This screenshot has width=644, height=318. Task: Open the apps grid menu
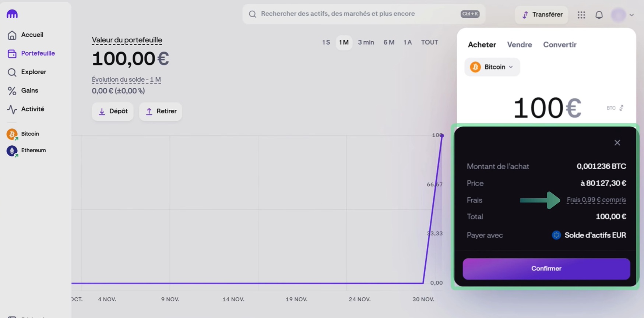[x=581, y=15]
